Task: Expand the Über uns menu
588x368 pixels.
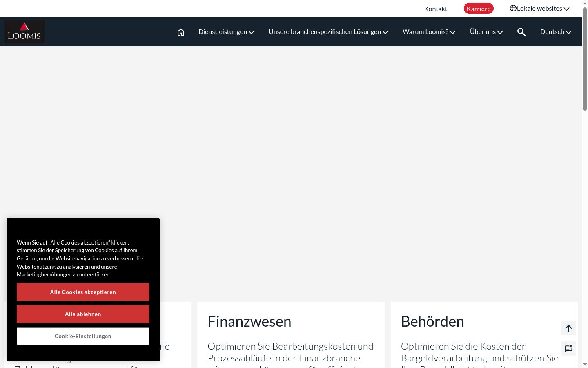Action: 486,32
